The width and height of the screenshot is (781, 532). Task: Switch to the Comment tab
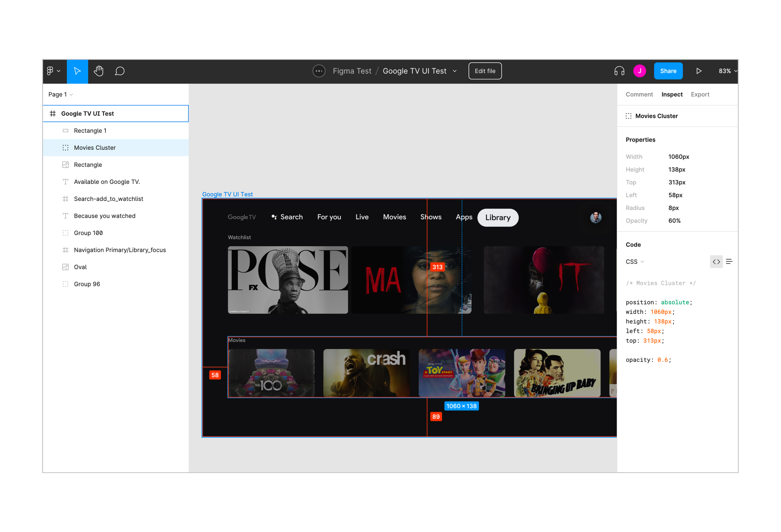tap(639, 94)
